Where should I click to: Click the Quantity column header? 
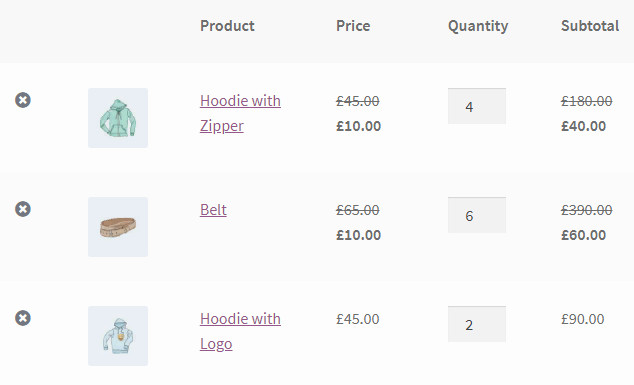(x=478, y=26)
